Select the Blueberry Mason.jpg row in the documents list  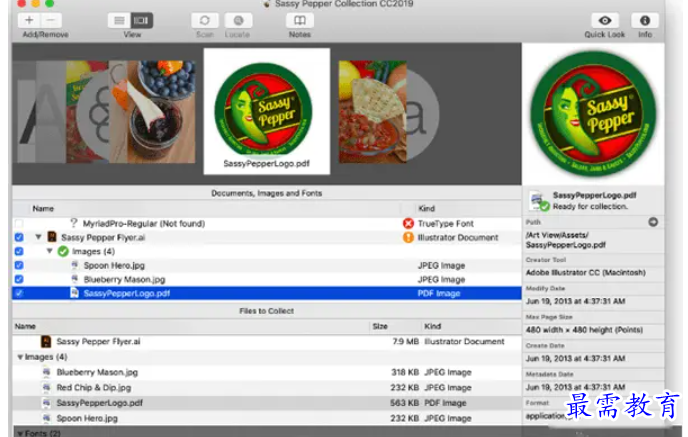pos(267,279)
